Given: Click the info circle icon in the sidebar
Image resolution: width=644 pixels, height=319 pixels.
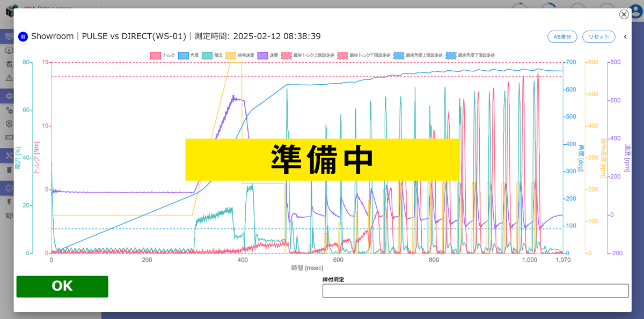Looking at the screenshot, I should point(8,188).
